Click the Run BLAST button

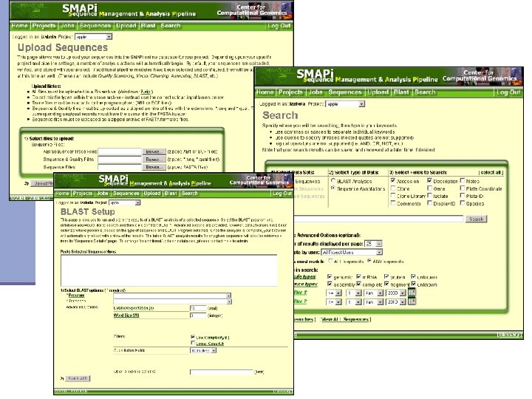[78, 378]
